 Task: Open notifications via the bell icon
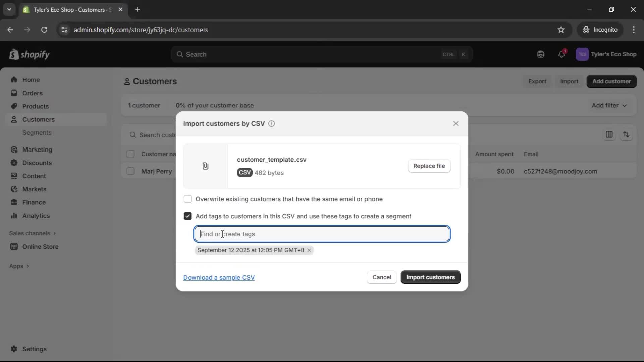[562, 54]
